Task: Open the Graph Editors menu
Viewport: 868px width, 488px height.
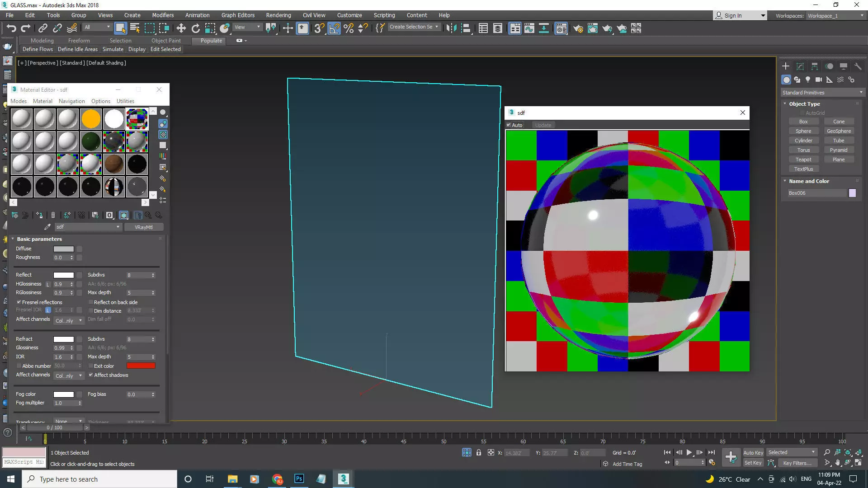Action: (x=238, y=15)
